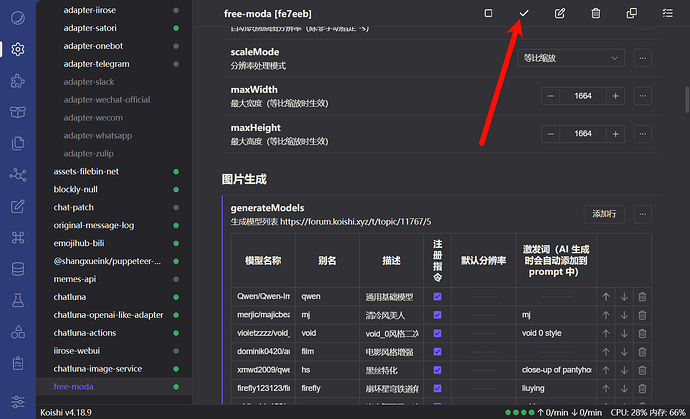Screen dimensions: 690x419
Task: Open the more options menu for maxWidth
Action: coord(642,96)
